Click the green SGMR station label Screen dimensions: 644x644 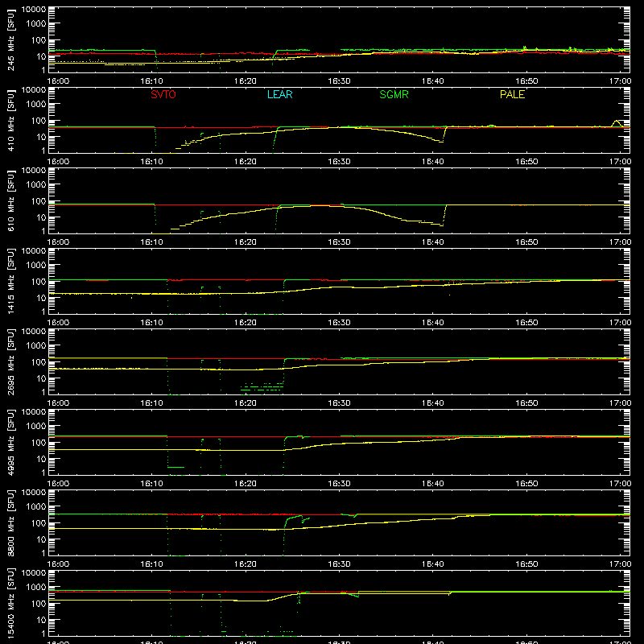394,94
